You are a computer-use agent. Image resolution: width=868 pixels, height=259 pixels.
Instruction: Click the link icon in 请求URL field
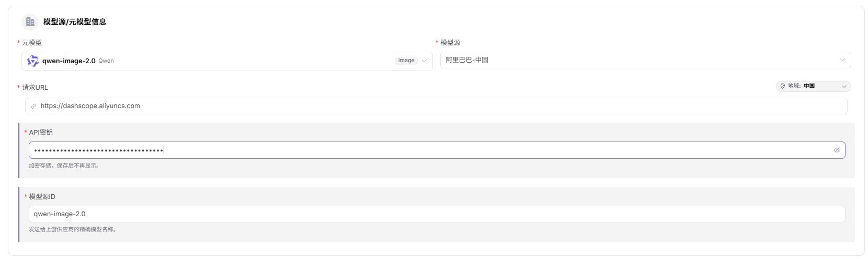coord(33,106)
